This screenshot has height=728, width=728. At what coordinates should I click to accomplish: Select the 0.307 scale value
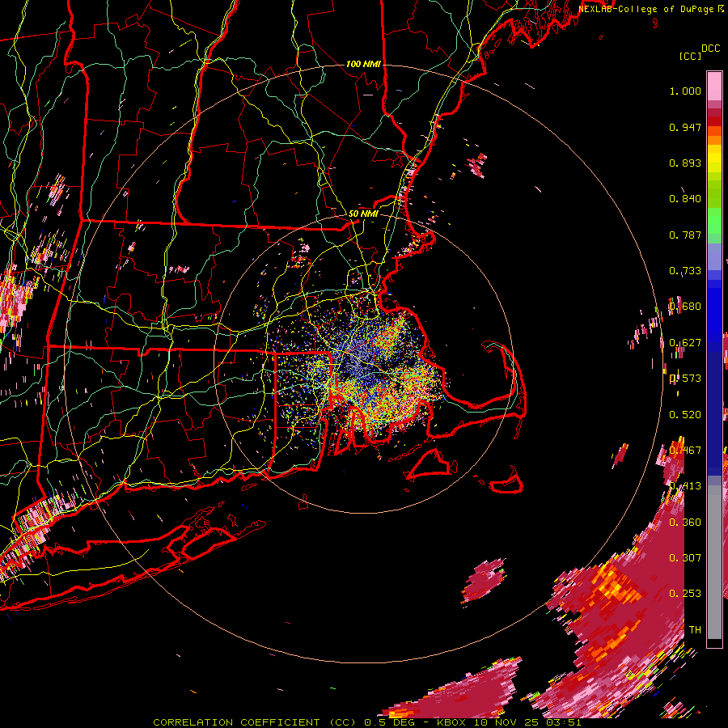[x=685, y=557]
